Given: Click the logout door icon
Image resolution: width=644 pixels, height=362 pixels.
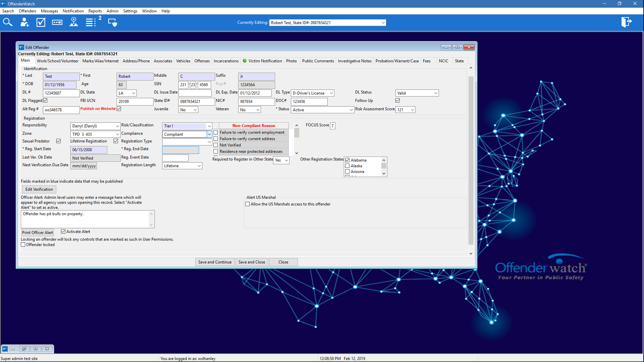Looking at the screenshot, I should (626, 22).
